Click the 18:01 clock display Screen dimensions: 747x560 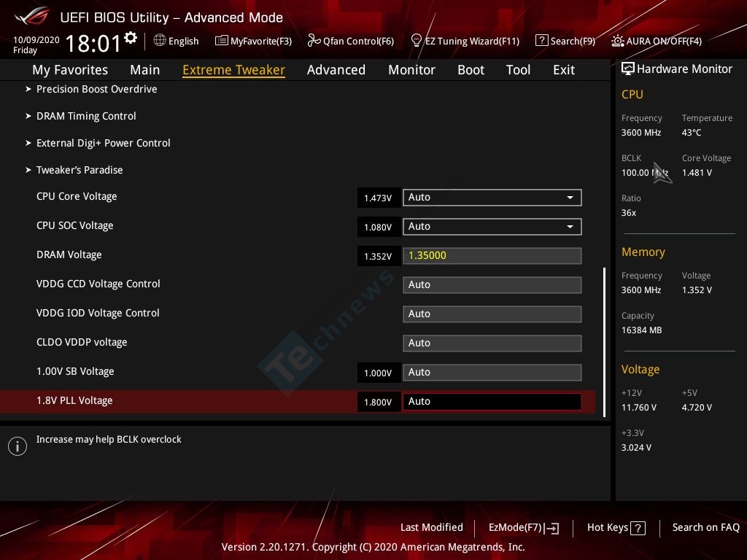pos(93,43)
